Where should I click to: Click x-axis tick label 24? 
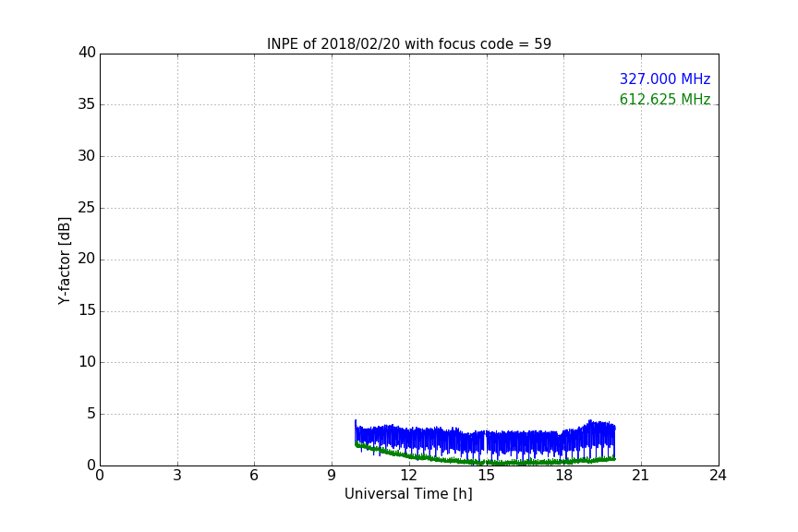(x=718, y=476)
